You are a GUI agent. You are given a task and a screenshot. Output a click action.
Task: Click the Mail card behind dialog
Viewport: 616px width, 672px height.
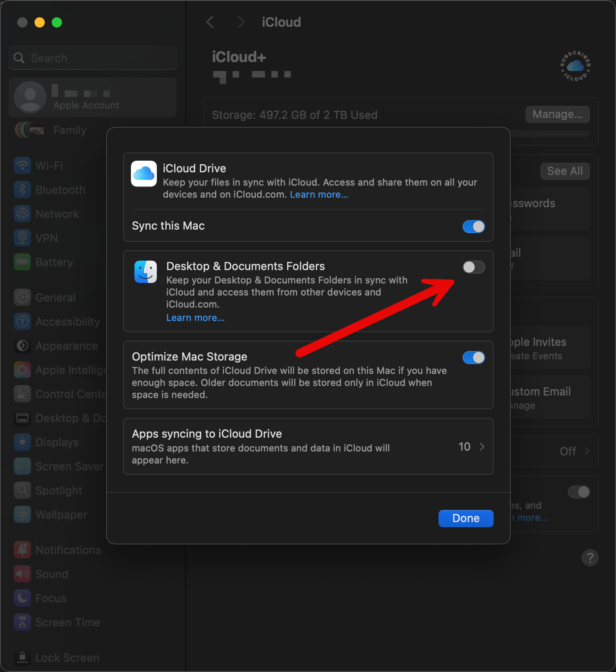point(550,258)
